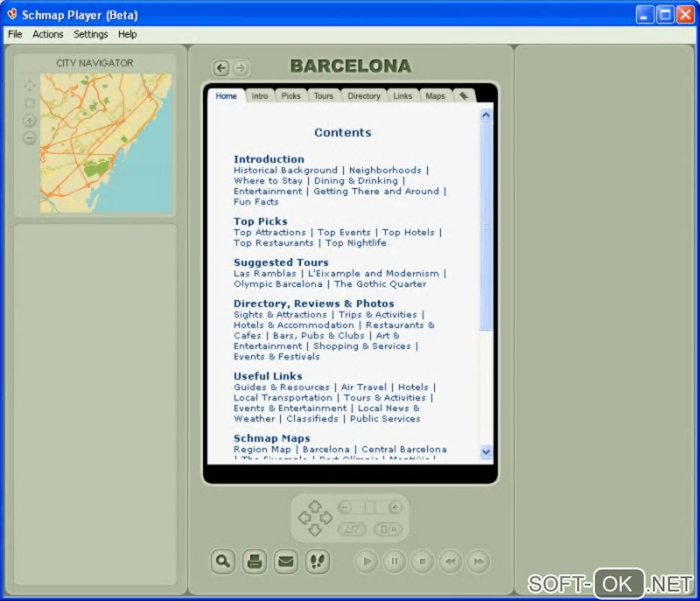This screenshot has width=700, height=601.
Task: Click the zoom slider minus button
Action: click(345, 507)
